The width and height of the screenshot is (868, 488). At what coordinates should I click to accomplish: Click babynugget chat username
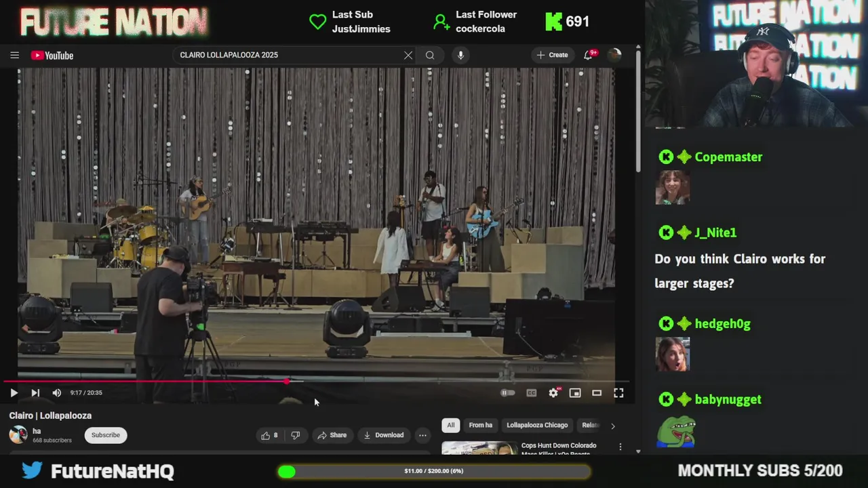coord(728,400)
